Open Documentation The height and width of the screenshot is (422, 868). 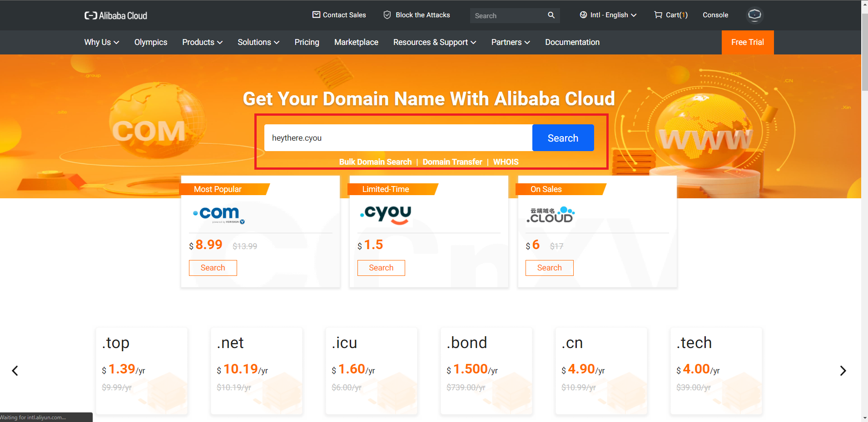pyautogui.click(x=572, y=42)
